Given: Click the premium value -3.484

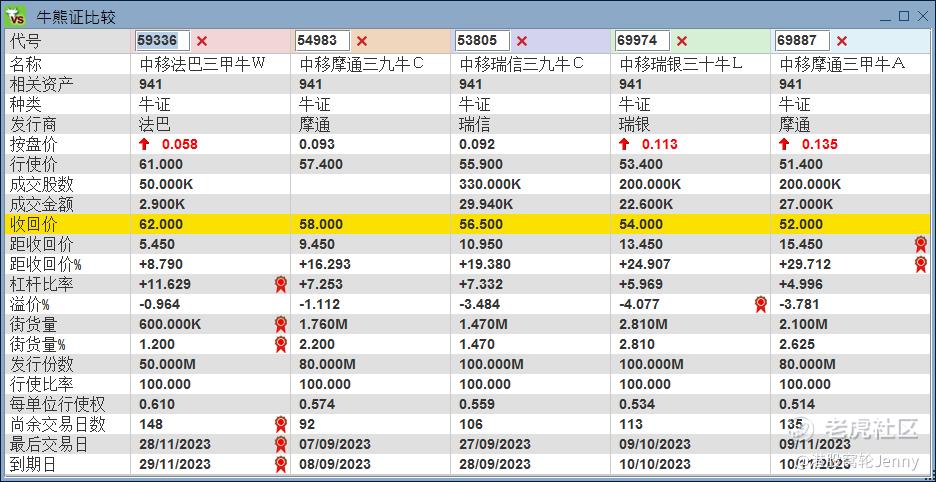Looking at the screenshot, I should [x=480, y=305].
